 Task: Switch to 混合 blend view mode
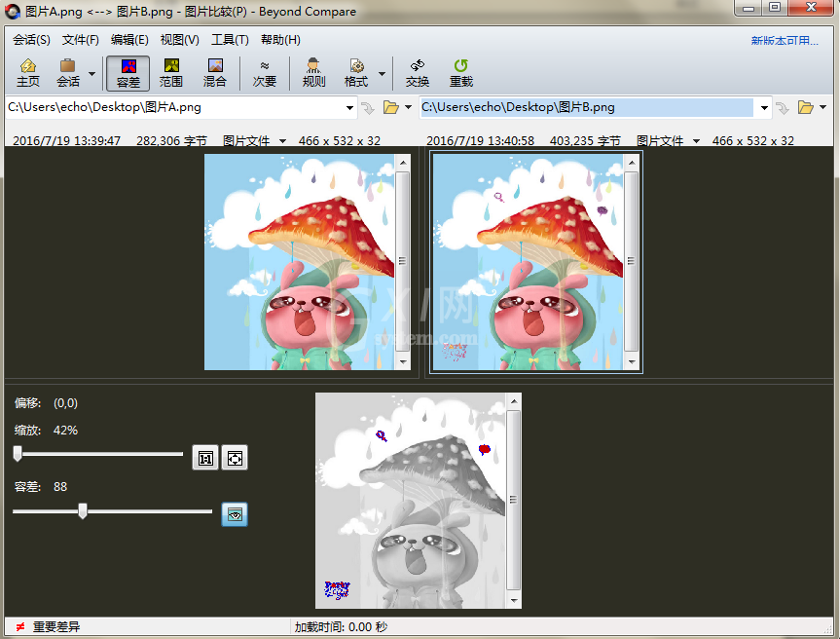[x=215, y=73]
